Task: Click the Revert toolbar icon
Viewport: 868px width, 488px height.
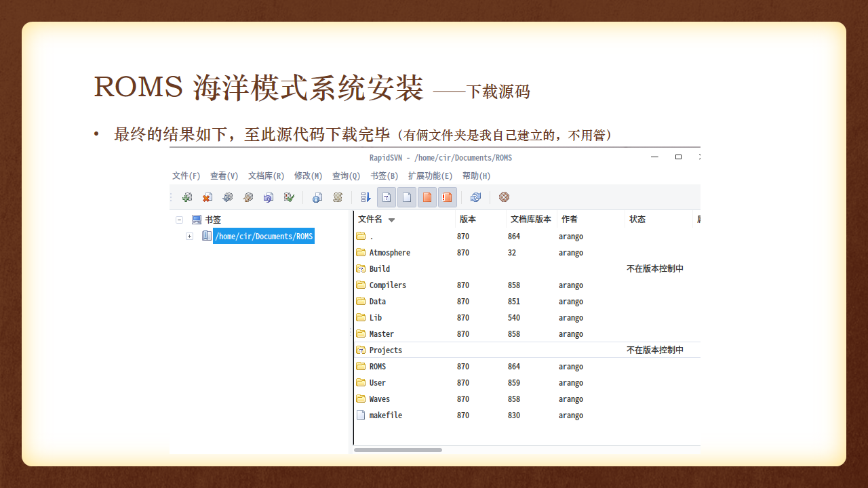Action: pyautogui.click(x=269, y=197)
